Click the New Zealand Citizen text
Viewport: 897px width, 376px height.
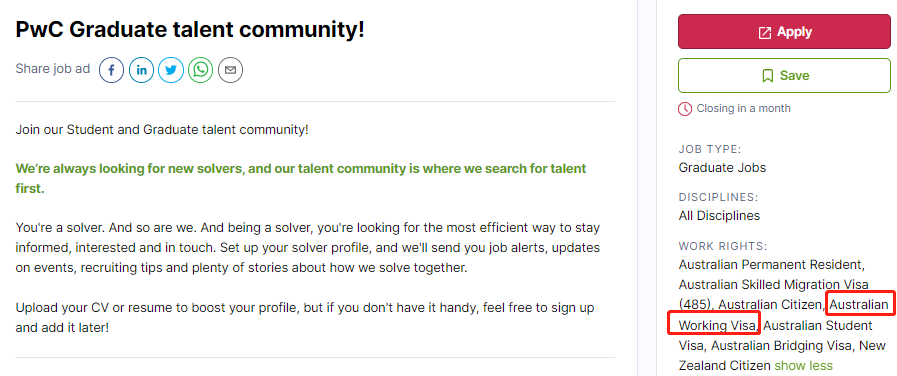784,355
